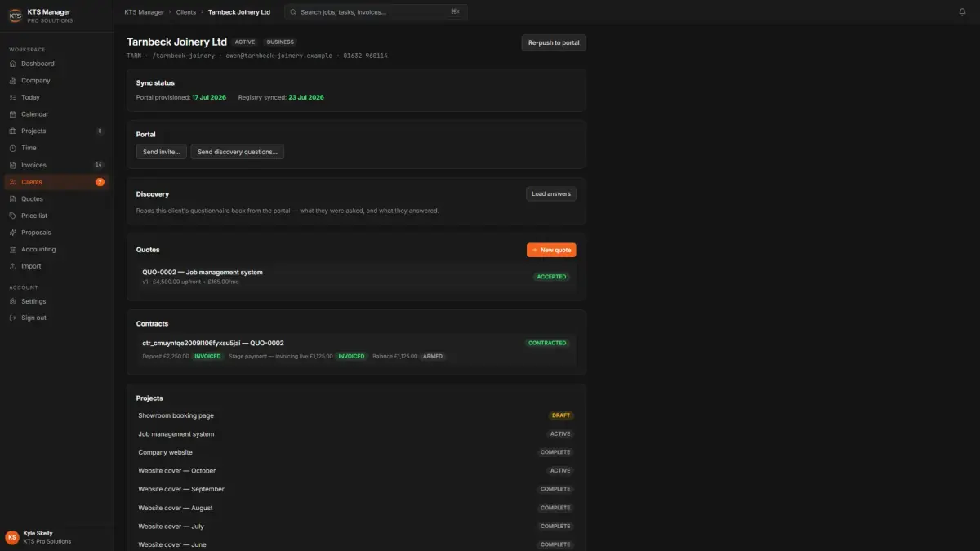Click the CONTRACTED status badge

[547, 343]
